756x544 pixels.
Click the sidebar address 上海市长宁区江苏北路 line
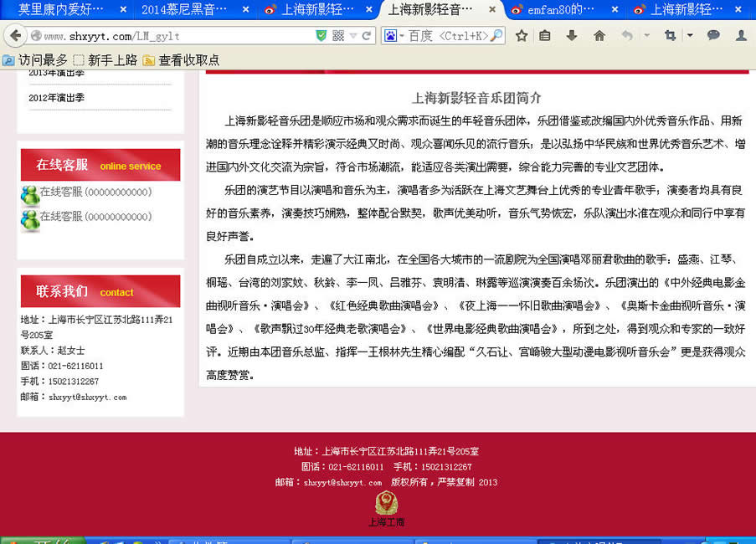click(96, 326)
